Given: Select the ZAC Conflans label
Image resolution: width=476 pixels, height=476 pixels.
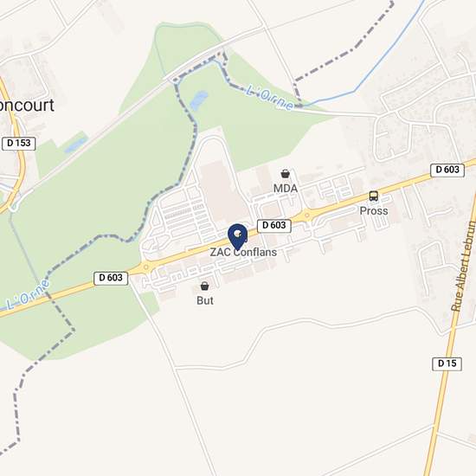Looking at the screenshot, I should pyautogui.click(x=243, y=252).
